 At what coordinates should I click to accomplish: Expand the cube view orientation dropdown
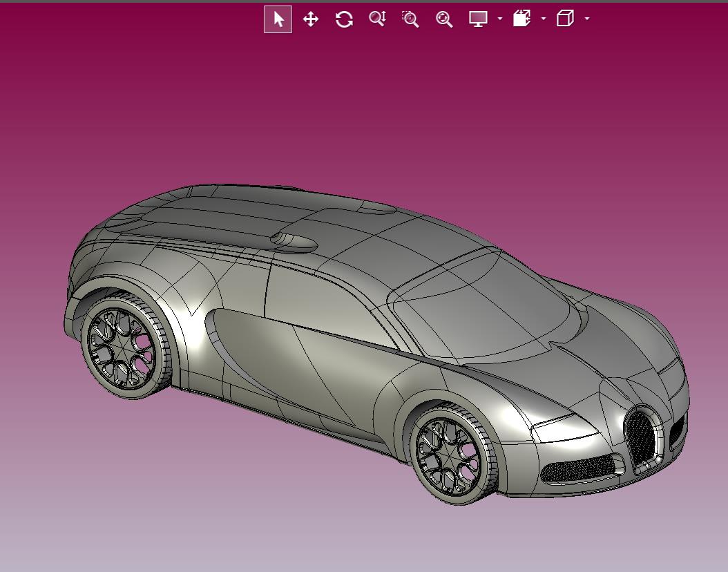click(587, 19)
